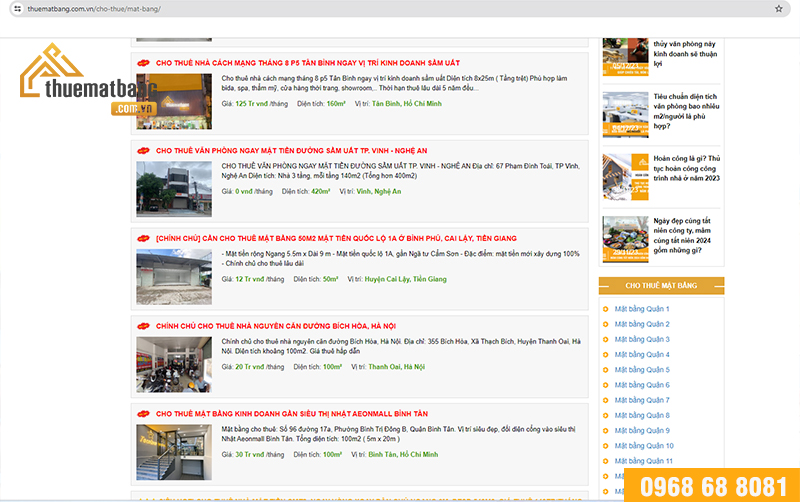Click location link Bình Tân, Hồ Chí Minh
Viewport: 800px width, 502px height.
403,455
